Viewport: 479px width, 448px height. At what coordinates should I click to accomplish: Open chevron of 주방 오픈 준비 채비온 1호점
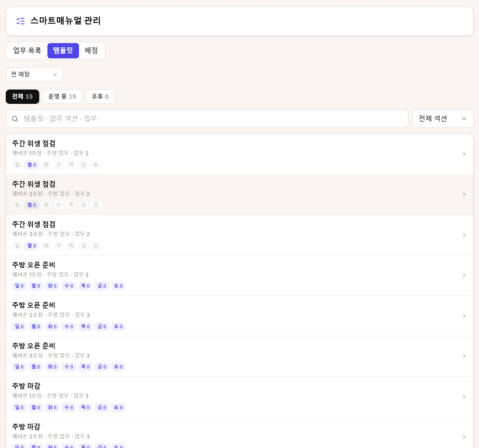(x=464, y=275)
